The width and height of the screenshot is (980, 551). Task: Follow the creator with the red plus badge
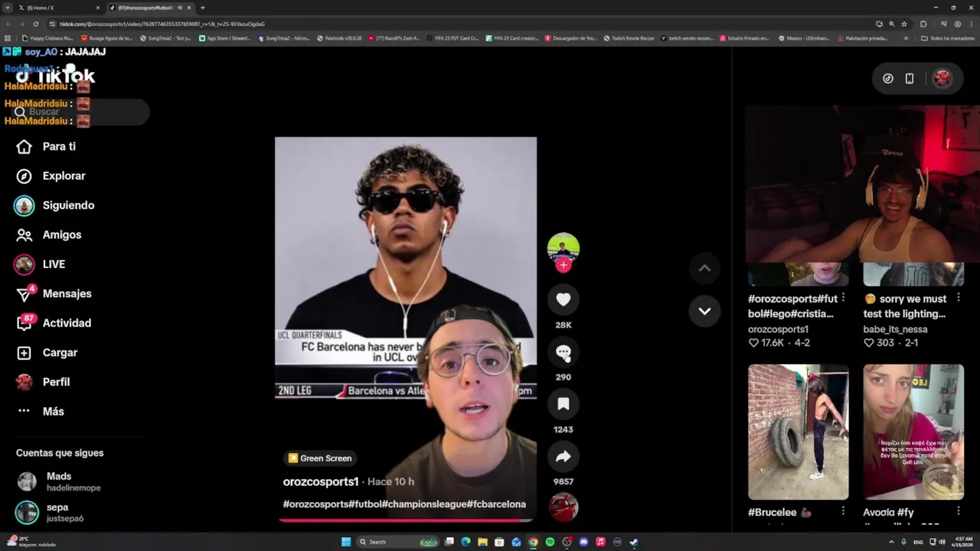563,265
